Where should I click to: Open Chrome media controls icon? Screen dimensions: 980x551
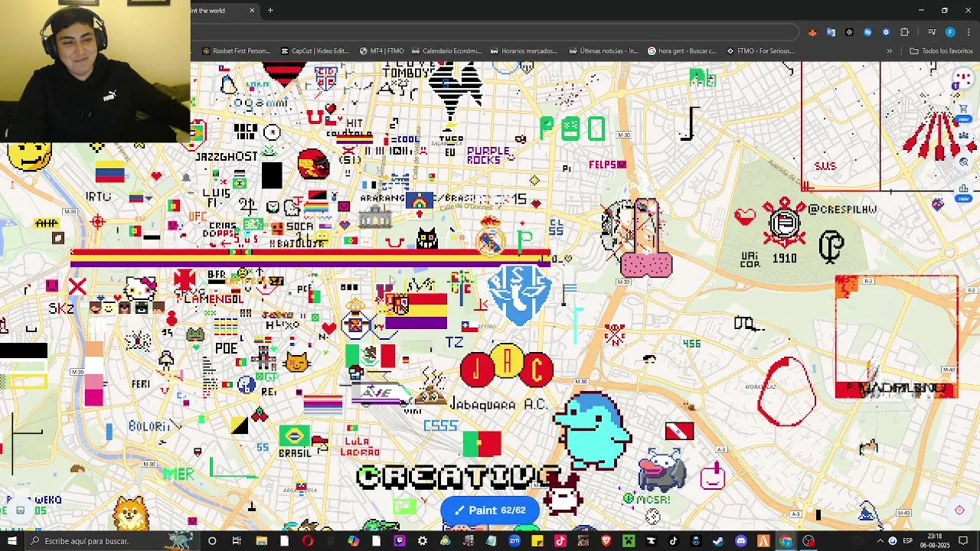click(x=932, y=32)
